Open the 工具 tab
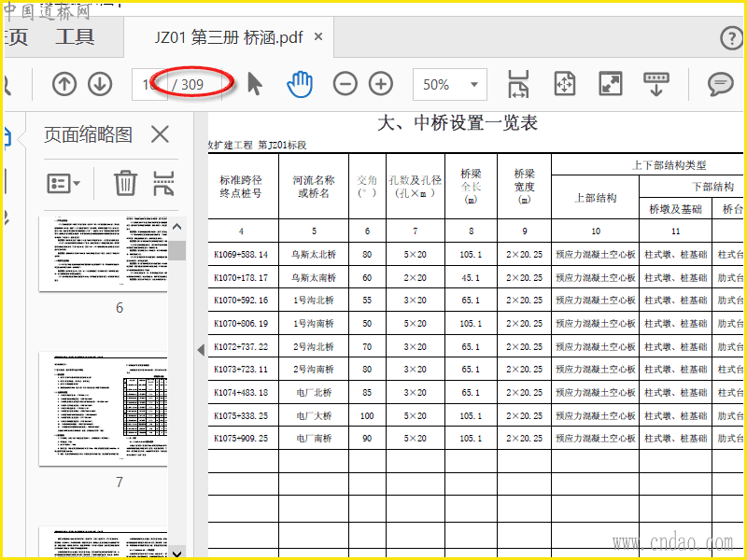The image size is (747, 560). pyautogui.click(x=75, y=36)
